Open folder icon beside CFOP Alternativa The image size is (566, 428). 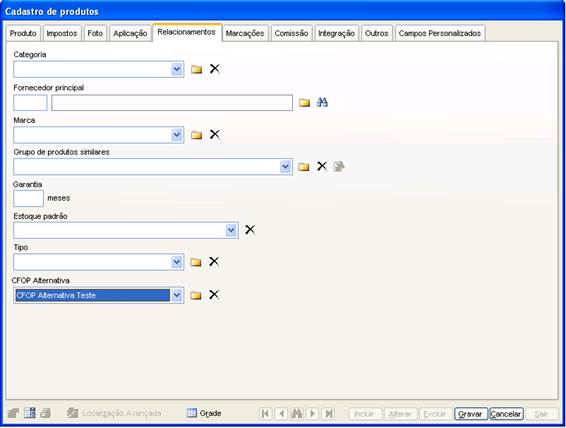196,295
